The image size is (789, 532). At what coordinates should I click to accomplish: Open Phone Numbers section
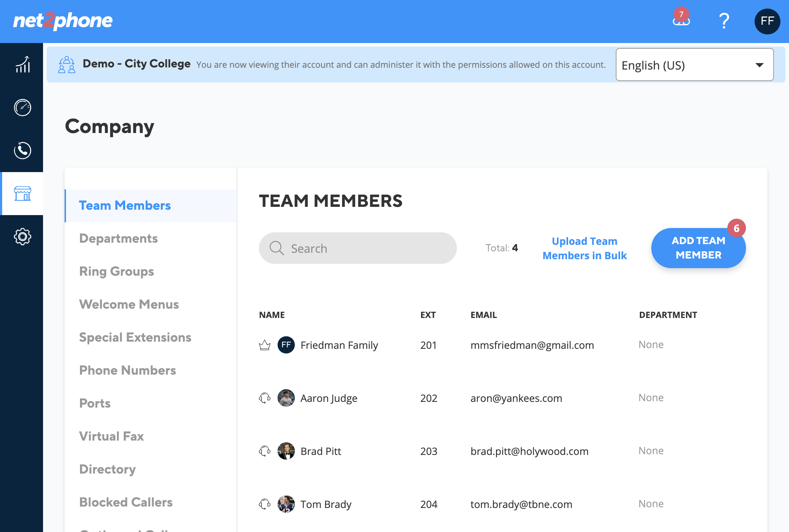(128, 370)
